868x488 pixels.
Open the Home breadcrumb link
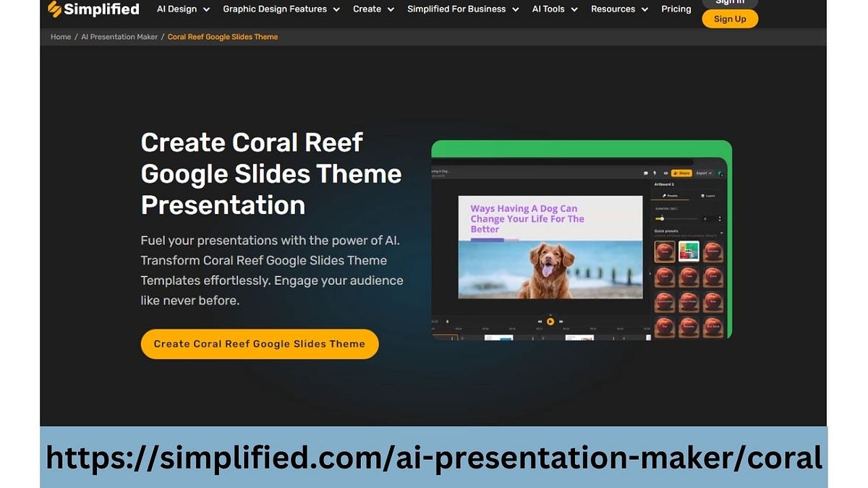pos(60,36)
